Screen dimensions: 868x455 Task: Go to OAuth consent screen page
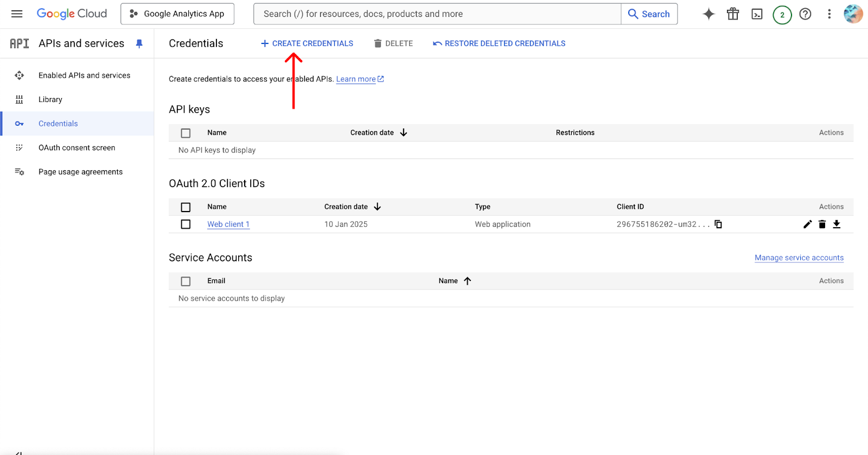[x=76, y=148]
